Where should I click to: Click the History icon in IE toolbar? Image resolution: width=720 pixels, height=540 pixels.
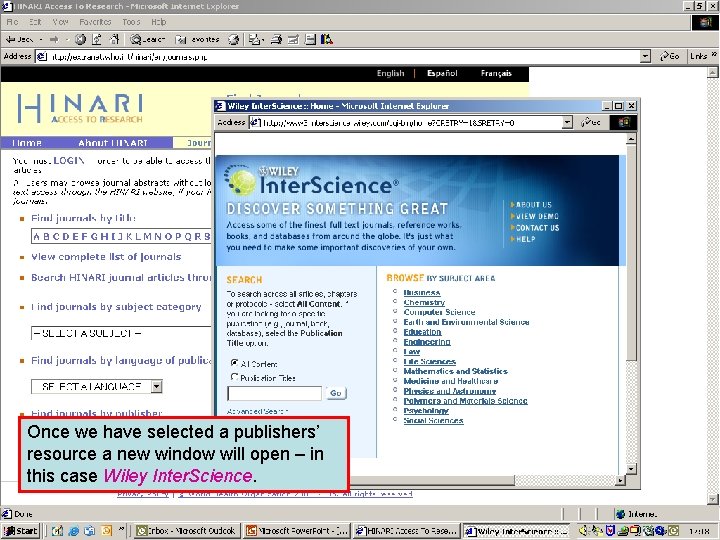tap(234, 39)
